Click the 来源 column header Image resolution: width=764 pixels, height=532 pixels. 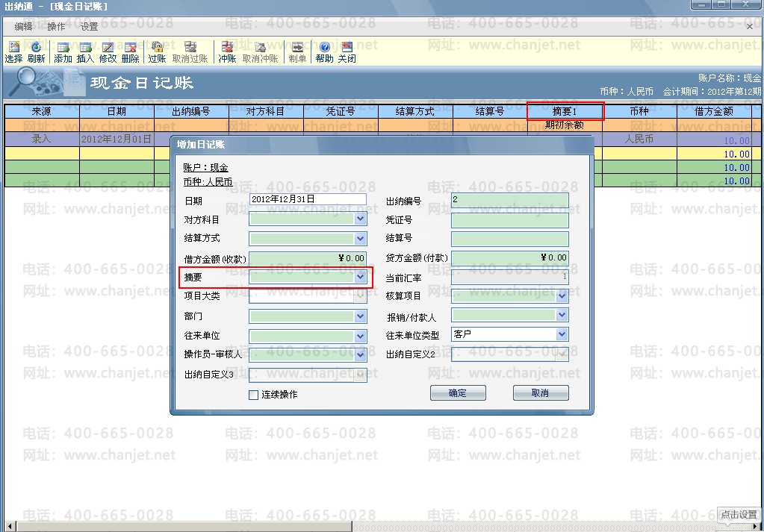point(41,111)
